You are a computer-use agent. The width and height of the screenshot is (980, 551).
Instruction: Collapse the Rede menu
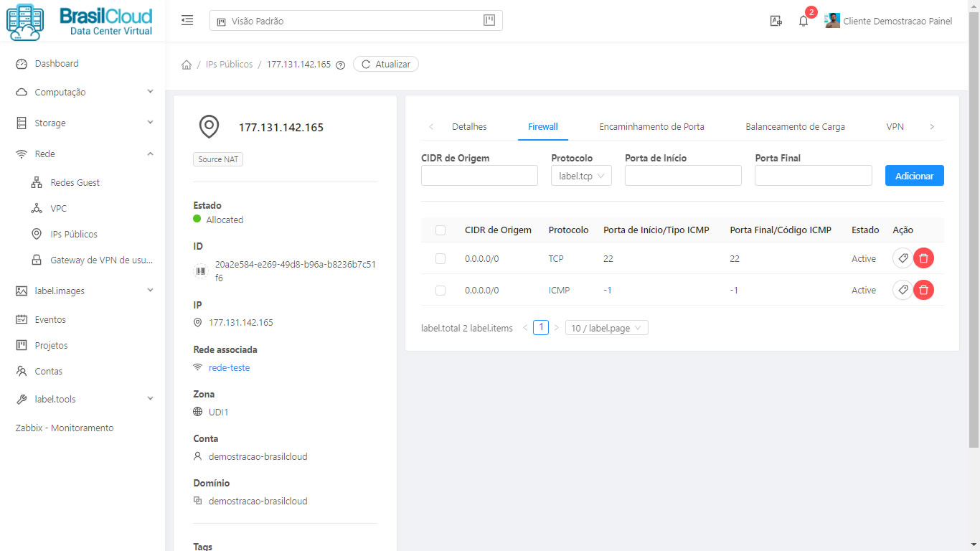tap(83, 154)
